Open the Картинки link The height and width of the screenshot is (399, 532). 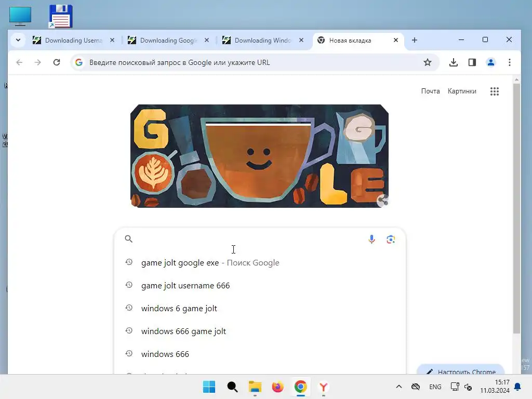click(x=462, y=91)
